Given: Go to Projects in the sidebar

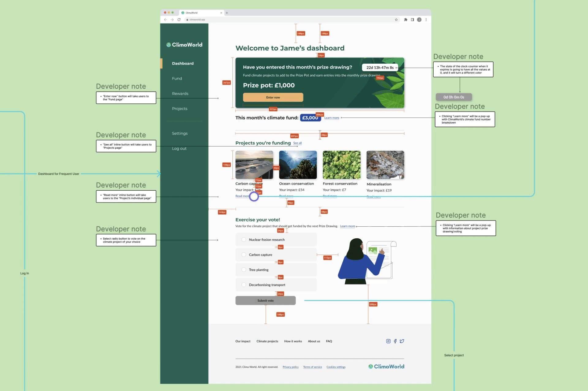Looking at the screenshot, I should pyautogui.click(x=179, y=109).
